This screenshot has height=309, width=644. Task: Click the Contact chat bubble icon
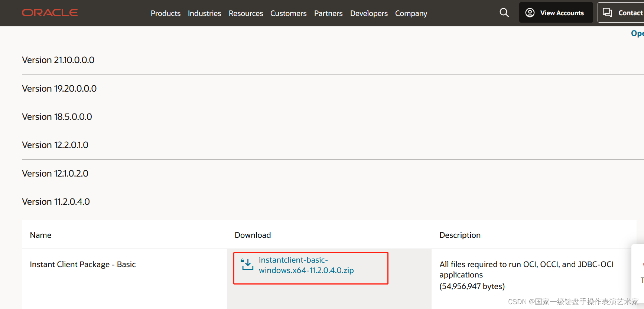[607, 13]
